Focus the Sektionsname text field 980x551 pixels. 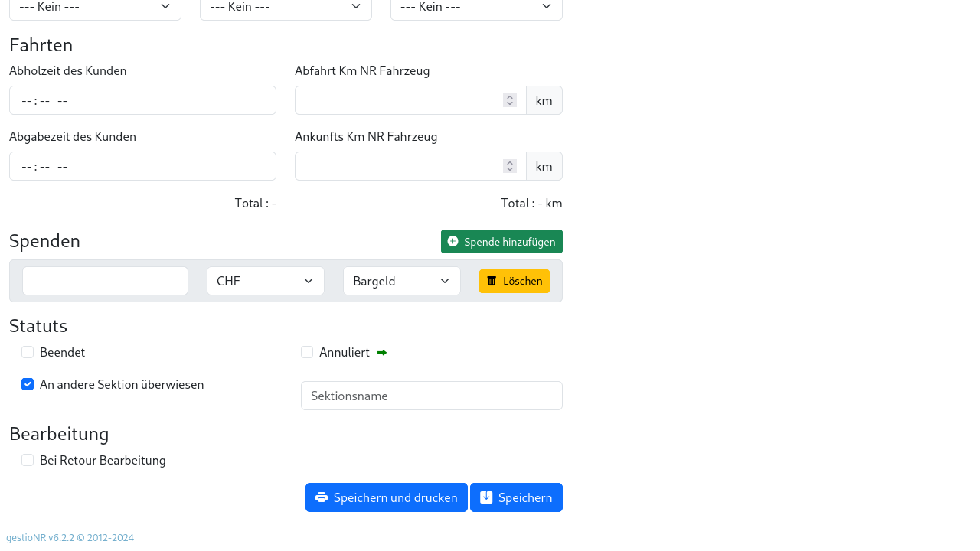pos(431,396)
